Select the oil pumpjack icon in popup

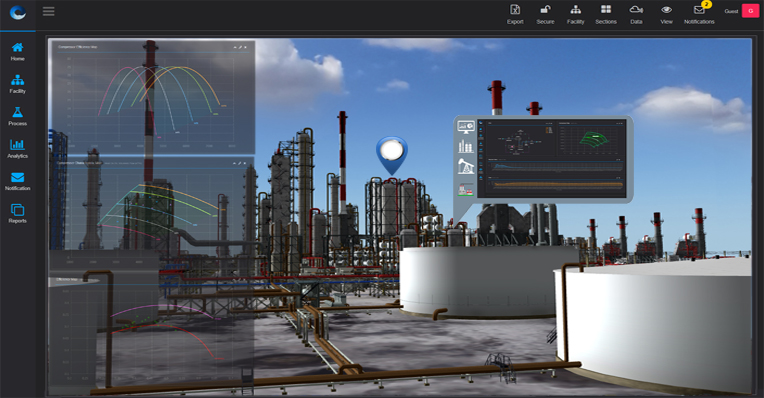466,167
